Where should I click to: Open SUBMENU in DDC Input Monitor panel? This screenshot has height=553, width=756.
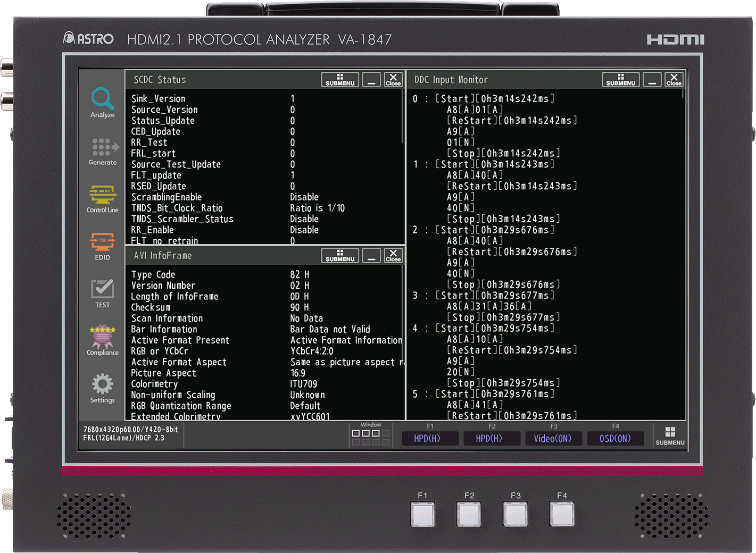tap(621, 80)
